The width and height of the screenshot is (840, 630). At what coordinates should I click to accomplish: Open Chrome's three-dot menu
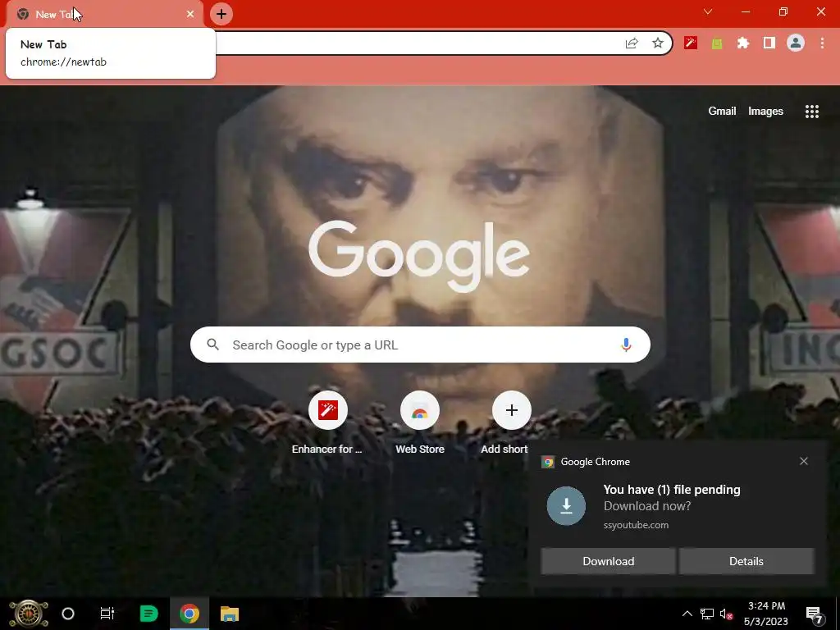point(822,43)
